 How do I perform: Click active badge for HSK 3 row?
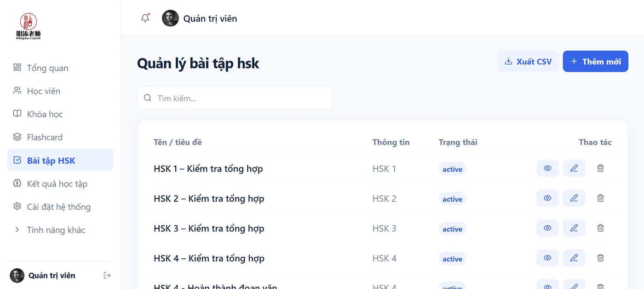click(x=452, y=229)
